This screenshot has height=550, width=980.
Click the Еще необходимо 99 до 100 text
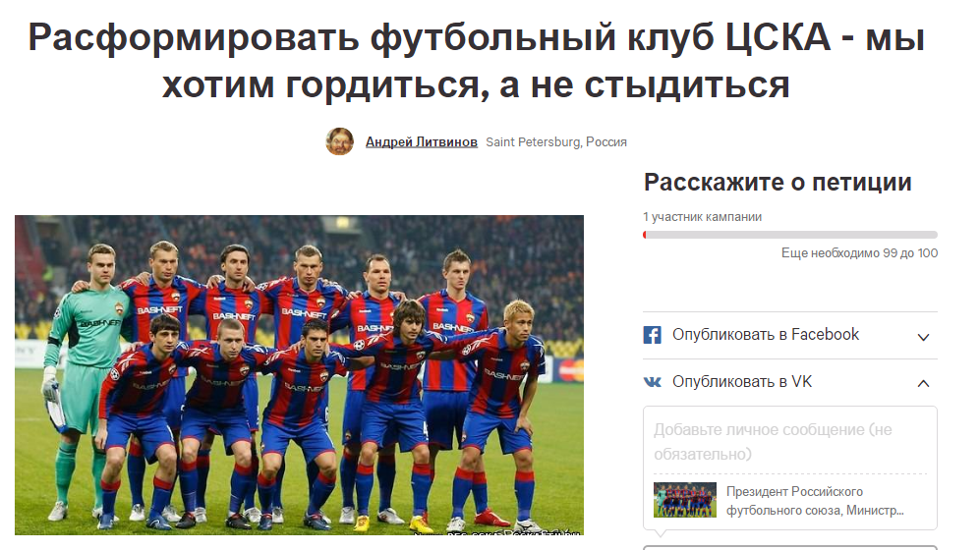[x=859, y=252]
